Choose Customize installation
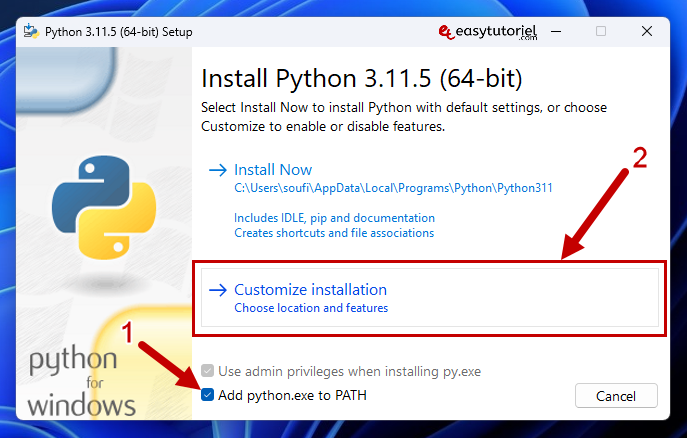687x438 pixels. coord(429,297)
